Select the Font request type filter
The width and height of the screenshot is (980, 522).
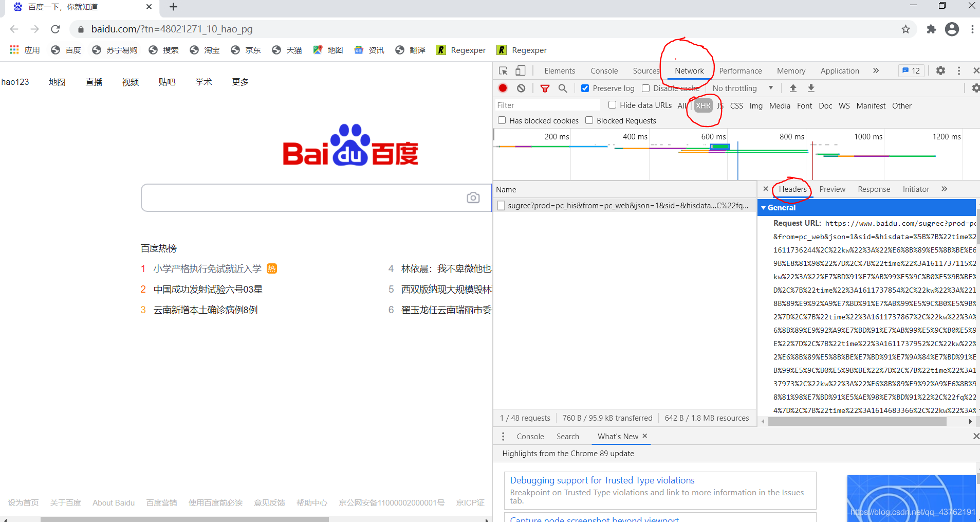pyautogui.click(x=804, y=105)
